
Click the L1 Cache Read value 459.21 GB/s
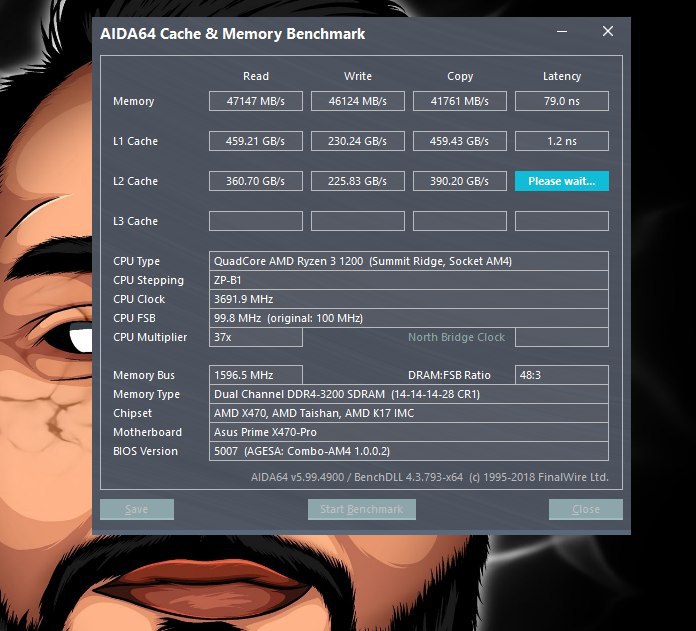click(256, 141)
